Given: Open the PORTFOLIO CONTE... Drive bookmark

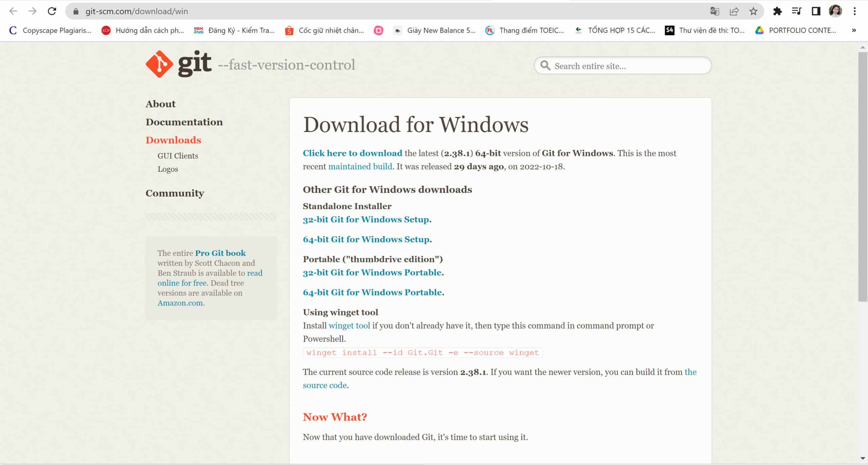Looking at the screenshot, I should coord(796,31).
